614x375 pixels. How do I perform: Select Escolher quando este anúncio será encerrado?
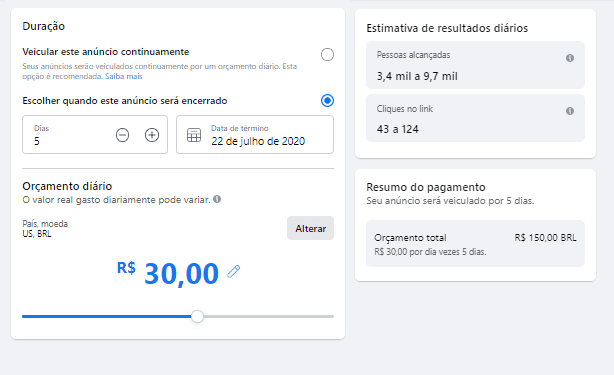[327, 101]
